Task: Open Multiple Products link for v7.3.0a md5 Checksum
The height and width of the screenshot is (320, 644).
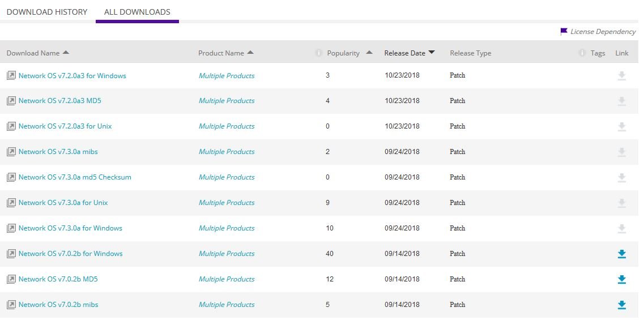Action: click(227, 177)
